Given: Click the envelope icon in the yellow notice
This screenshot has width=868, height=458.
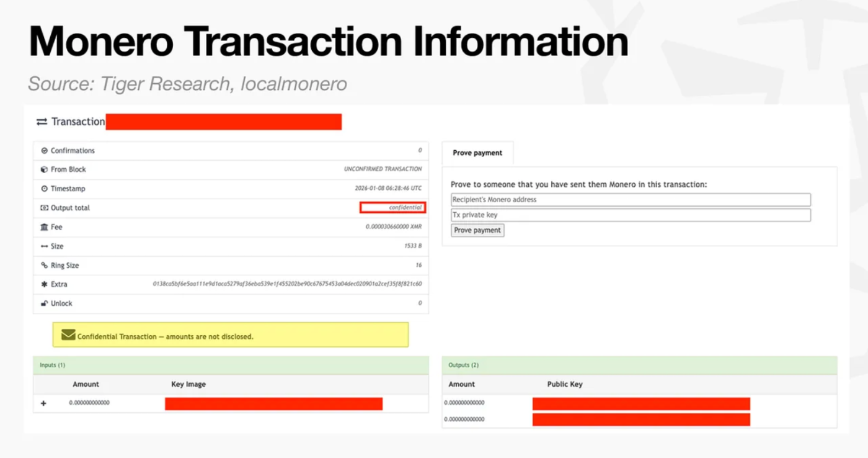Looking at the screenshot, I should [x=68, y=335].
